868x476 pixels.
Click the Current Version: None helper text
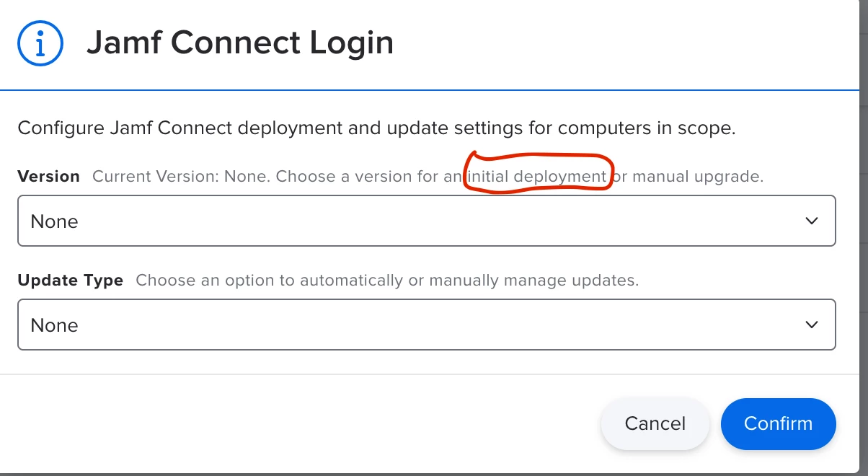coord(181,176)
